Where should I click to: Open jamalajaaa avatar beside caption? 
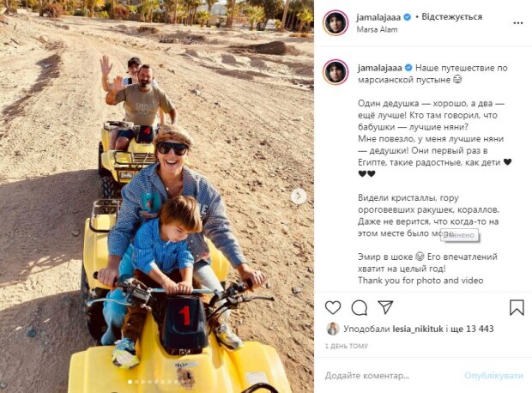click(336, 72)
